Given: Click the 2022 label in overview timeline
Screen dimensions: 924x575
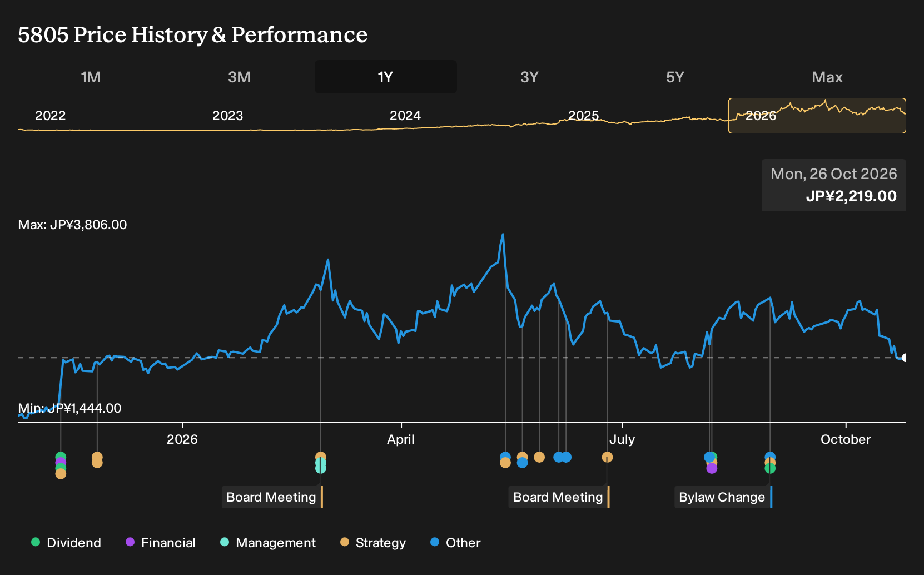Looking at the screenshot, I should [x=51, y=116].
